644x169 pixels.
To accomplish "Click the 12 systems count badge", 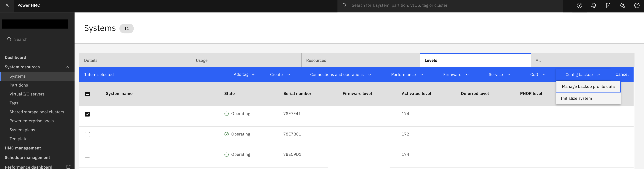I will (127, 28).
